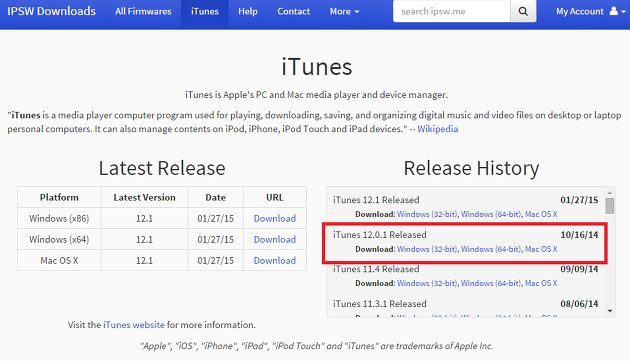
Task: Download iTunes 12.1 Windows (64-bit) from history
Action: [x=491, y=214]
